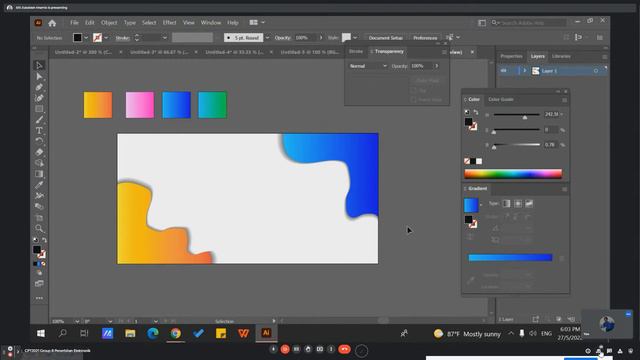Viewport: 640px width, 360px height.
Task: Open Windows Start menu
Action: [x=41, y=333]
